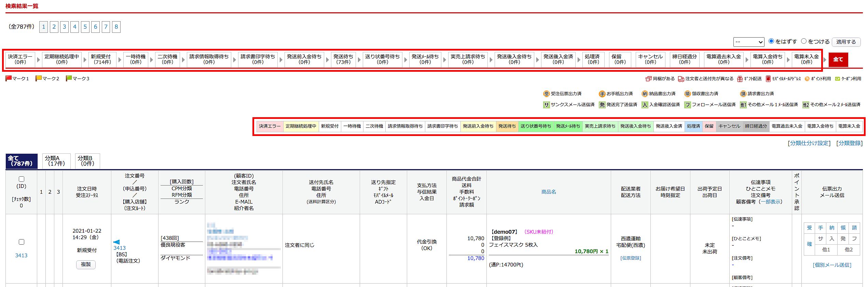
Task: Go to results page 5
Action: pyautogui.click(x=85, y=27)
